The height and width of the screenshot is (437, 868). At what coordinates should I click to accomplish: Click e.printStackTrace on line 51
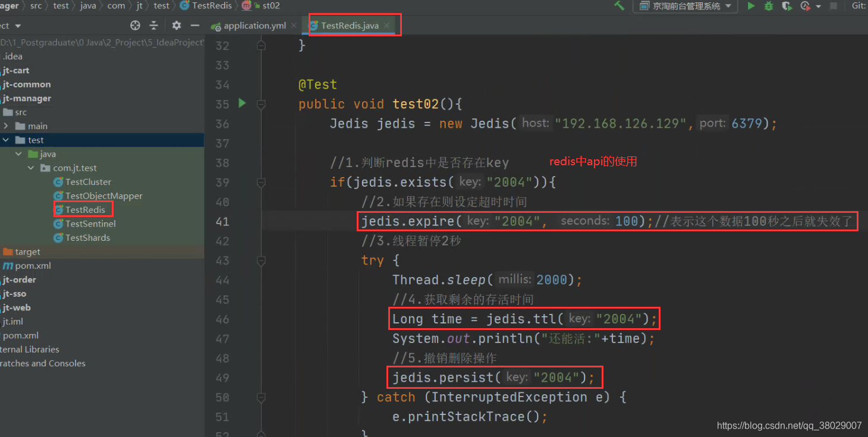pyautogui.click(x=470, y=416)
